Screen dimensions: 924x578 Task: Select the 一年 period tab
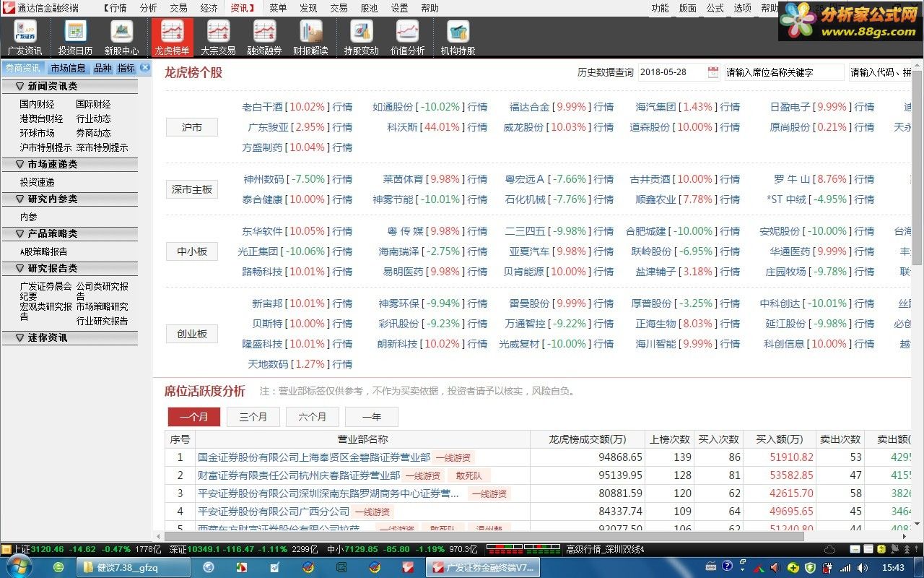click(x=372, y=417)
